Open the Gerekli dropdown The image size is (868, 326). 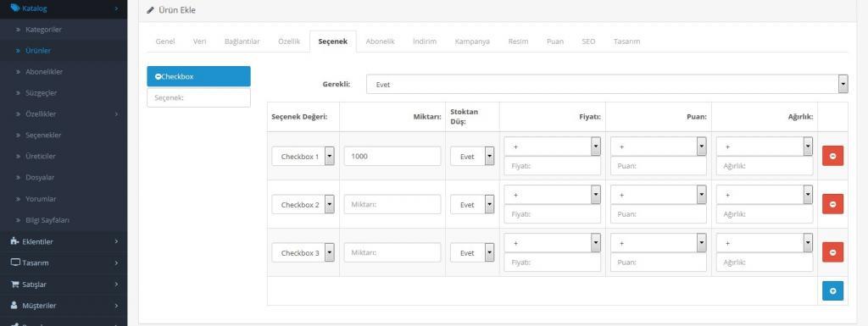click(607, 85)
